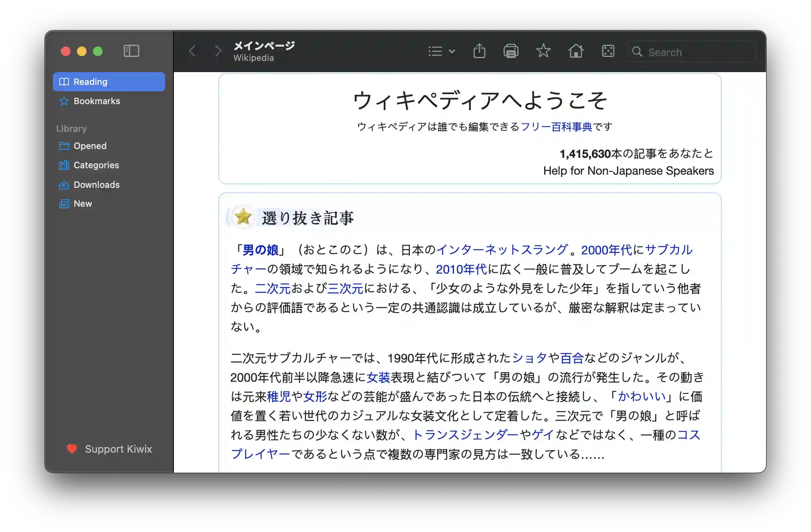This screenshot has height=532, width=811.
Task: Click the 1,415,630 article count
Action: click(585, 154)
